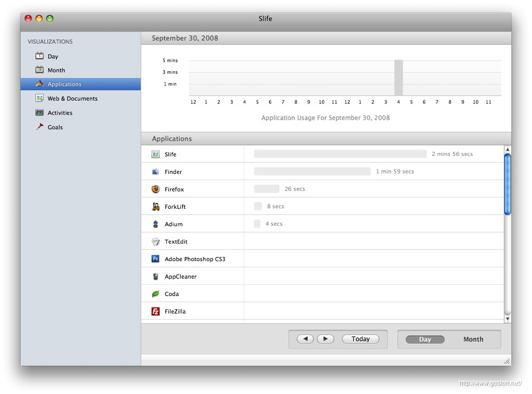Select the FileZilla row name

tap(175, 311)
